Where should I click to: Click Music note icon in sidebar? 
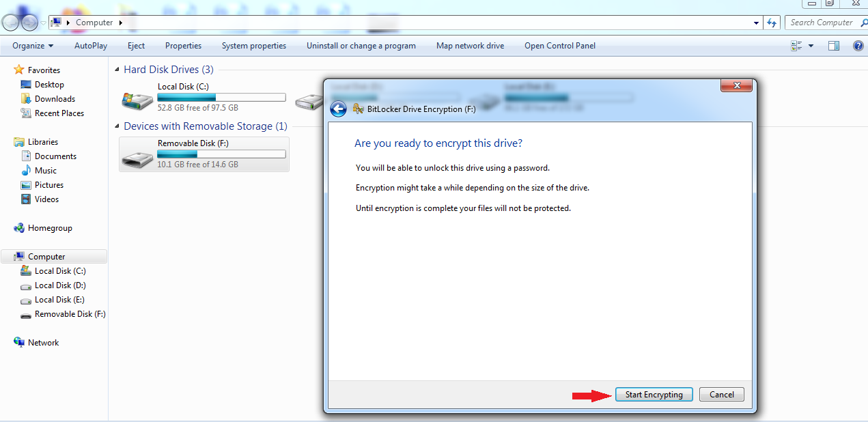[26, 170]
